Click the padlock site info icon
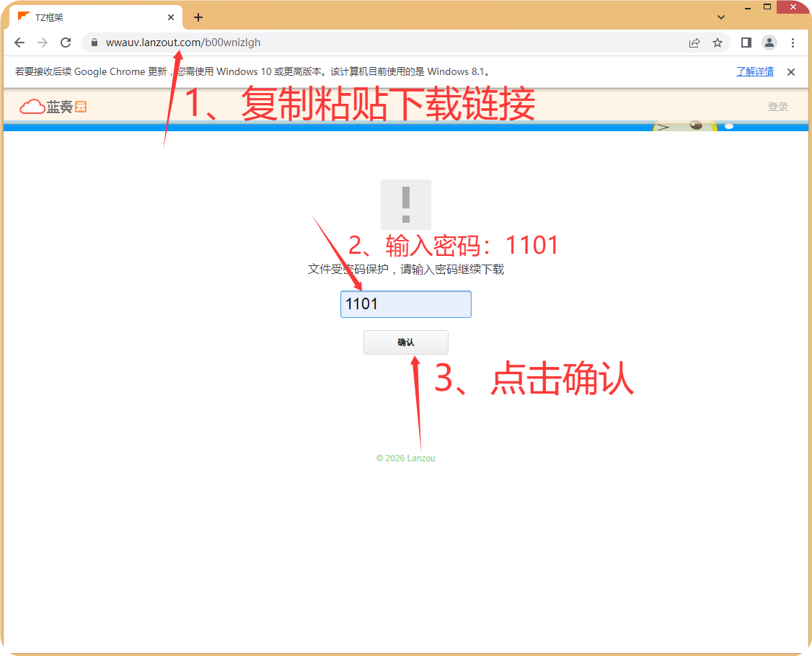Image resolution: width=812 pixels, height=656 pixels. (x=94, y=43)
